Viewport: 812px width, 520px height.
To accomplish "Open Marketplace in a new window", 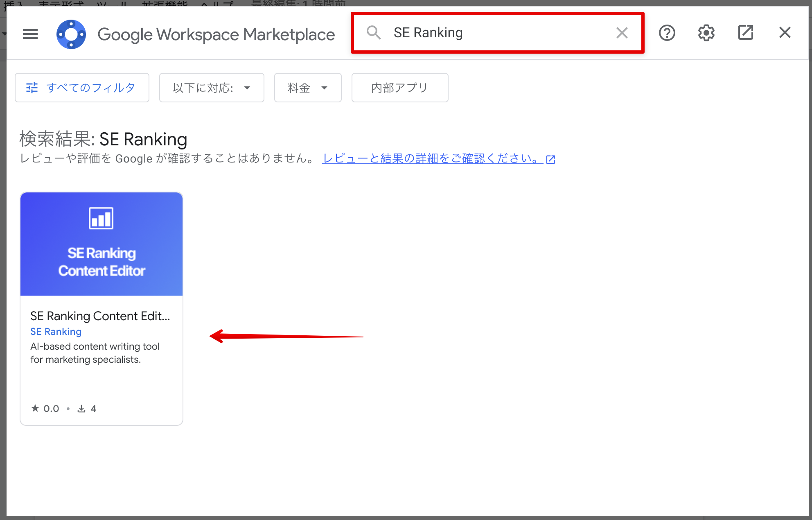I will tap(746, 33).
